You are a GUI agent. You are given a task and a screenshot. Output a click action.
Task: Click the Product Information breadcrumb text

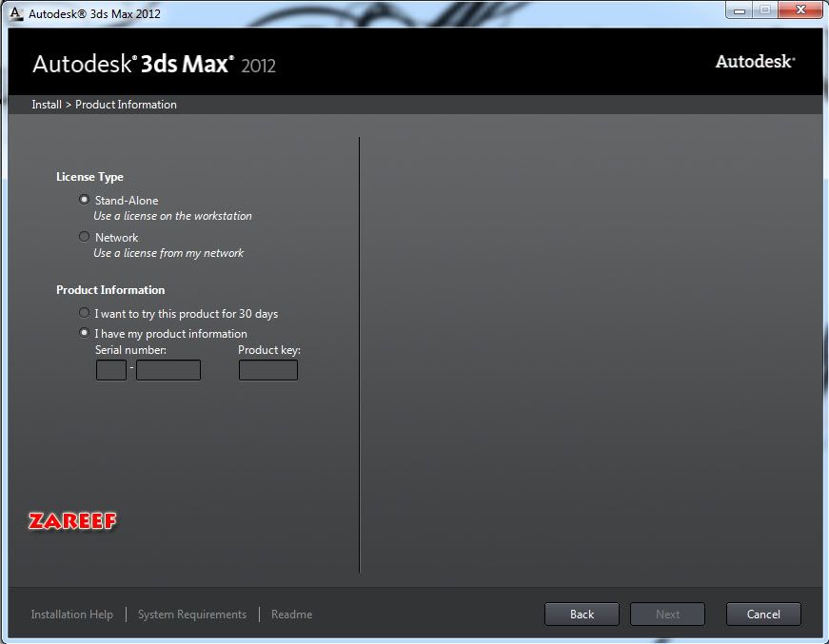coord(126,105)
